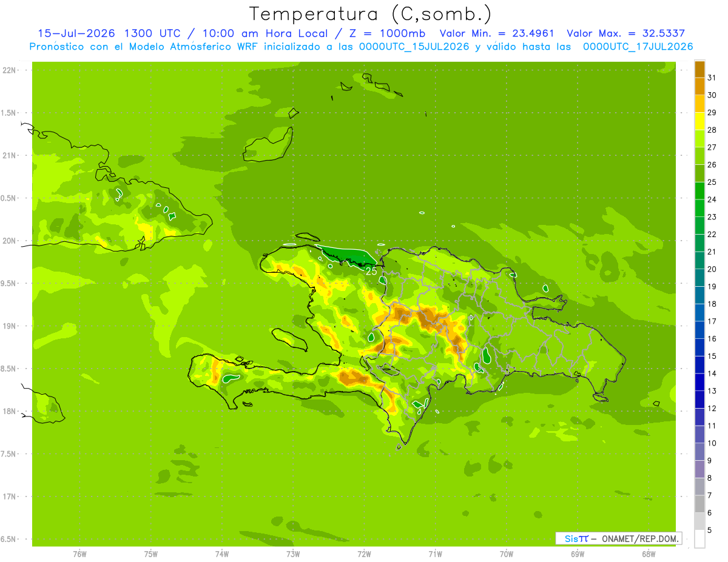Click the '6.5N' latitude axis label

coord(9,539)
